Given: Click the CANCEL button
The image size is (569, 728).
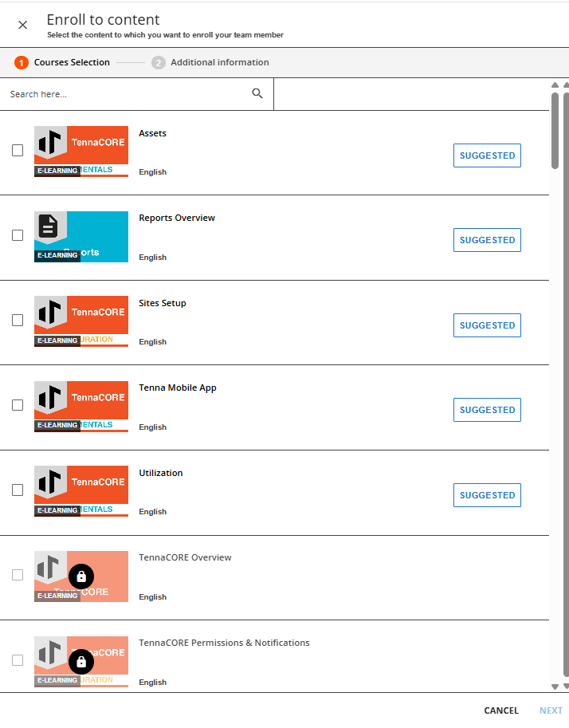Looking at the screenshot, I should click(x=501, y=710).
